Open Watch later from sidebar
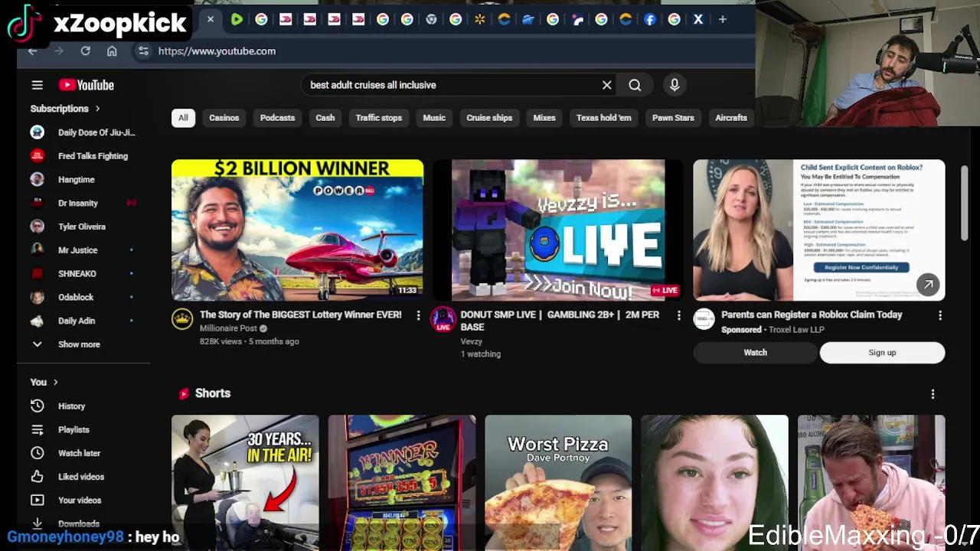 (x=79, y=453)
